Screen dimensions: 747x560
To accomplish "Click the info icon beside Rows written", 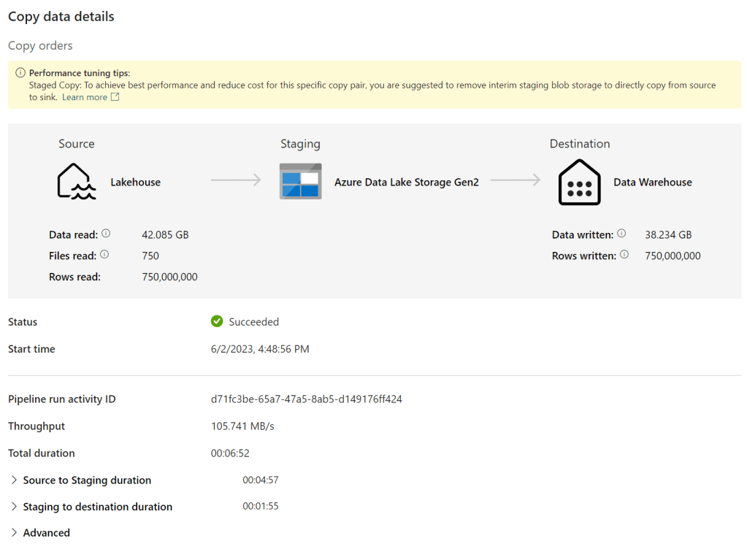I will [624, 255].
